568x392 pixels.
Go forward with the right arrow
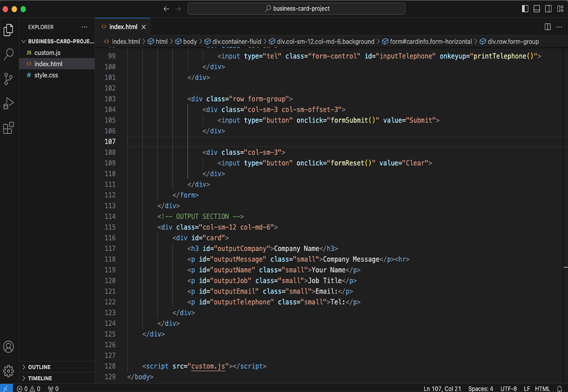click(x=178, y=9)
